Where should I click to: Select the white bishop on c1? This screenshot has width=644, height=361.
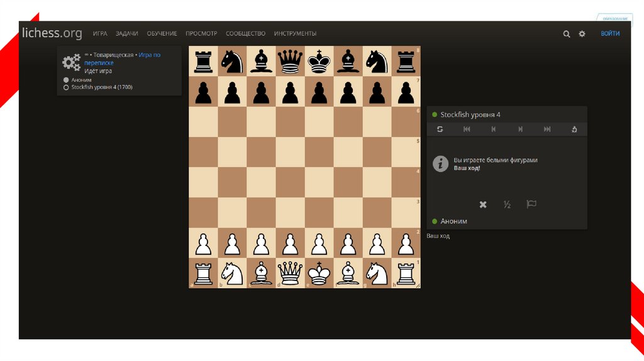[x=261, y=273]
